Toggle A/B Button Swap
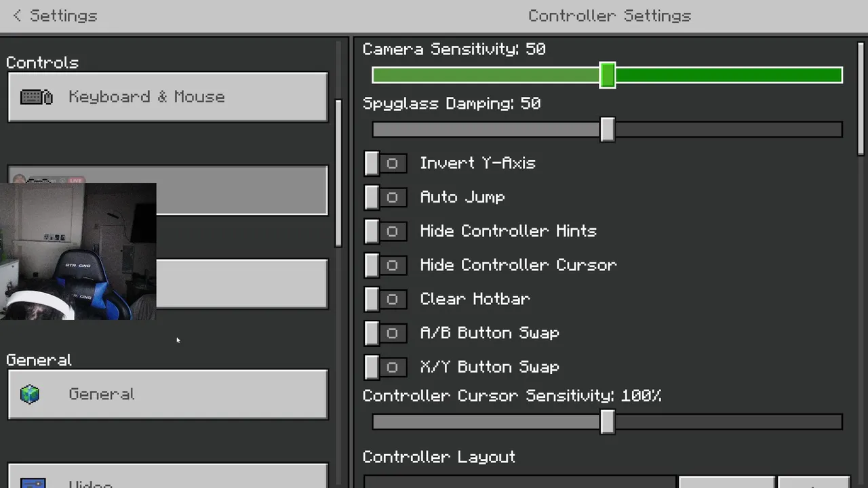868x488 pixels. point(385,333)
